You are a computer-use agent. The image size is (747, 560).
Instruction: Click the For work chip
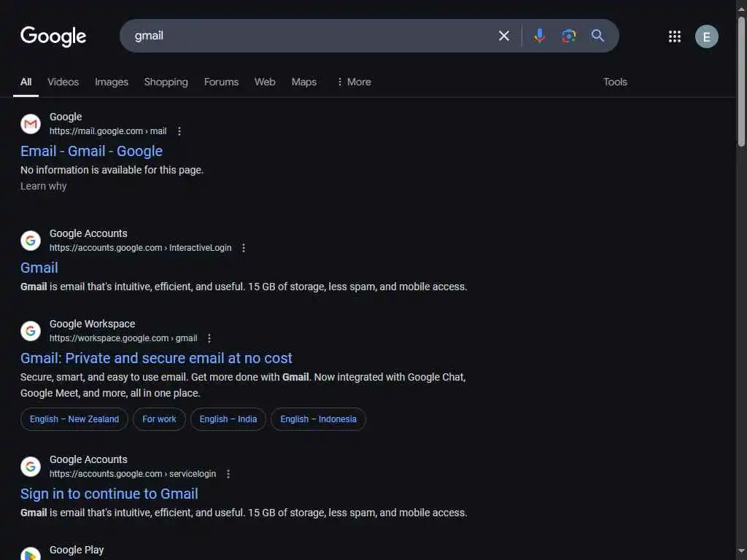point(159,419)
